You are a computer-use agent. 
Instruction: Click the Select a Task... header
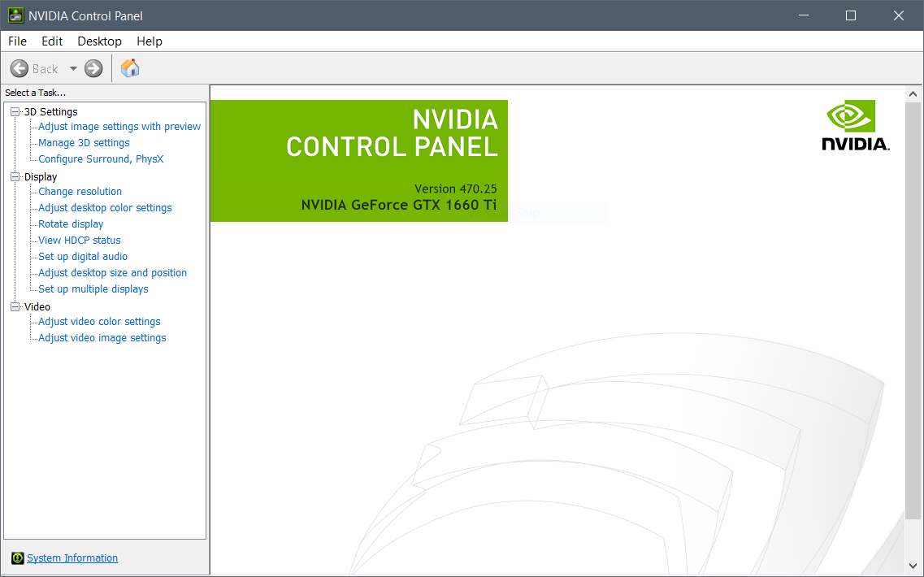(36, 93)
